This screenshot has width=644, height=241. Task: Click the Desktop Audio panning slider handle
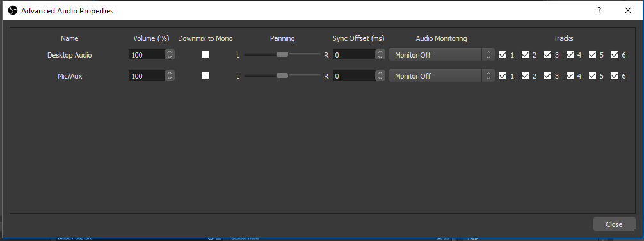tap(282, 54)
